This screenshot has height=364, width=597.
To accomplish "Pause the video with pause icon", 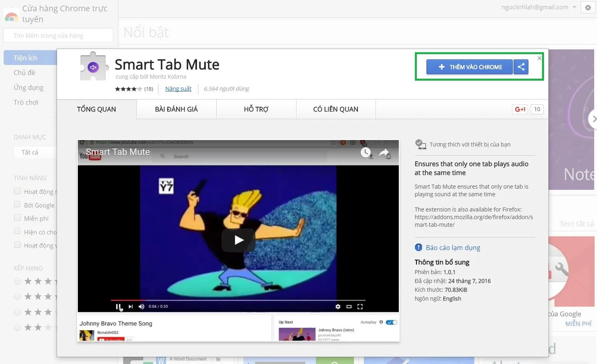I will click(118, 306).
